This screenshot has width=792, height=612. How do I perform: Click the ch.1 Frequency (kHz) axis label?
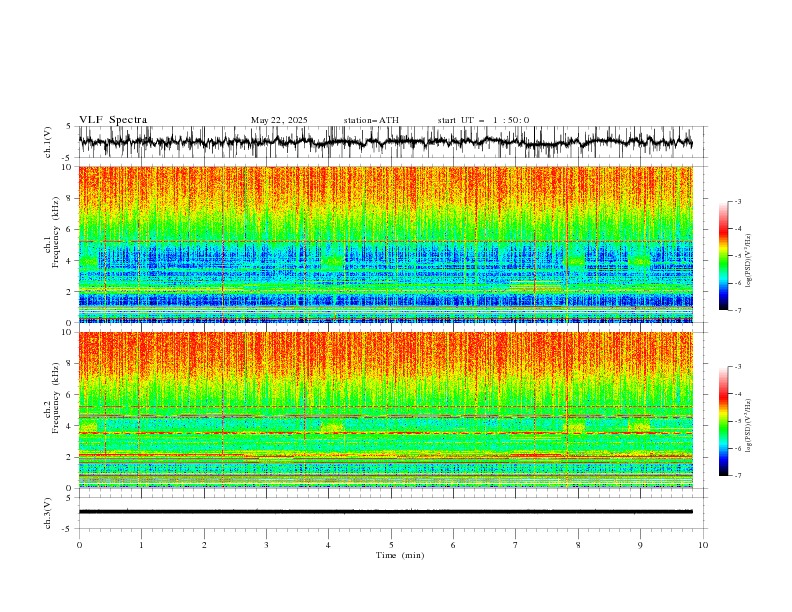click(x=51, y=233)
